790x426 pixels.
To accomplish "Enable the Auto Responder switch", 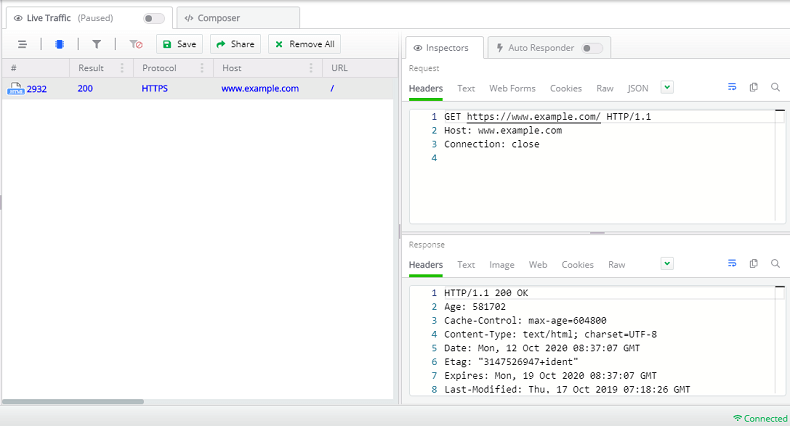I will (x=591, y=48).
